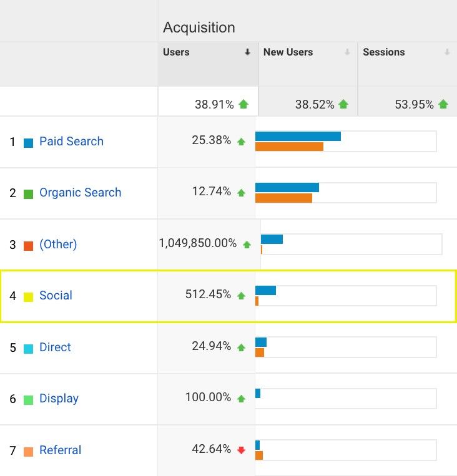
Task: Click the yellow Social color swatch
Action: [x=28, y=297]
